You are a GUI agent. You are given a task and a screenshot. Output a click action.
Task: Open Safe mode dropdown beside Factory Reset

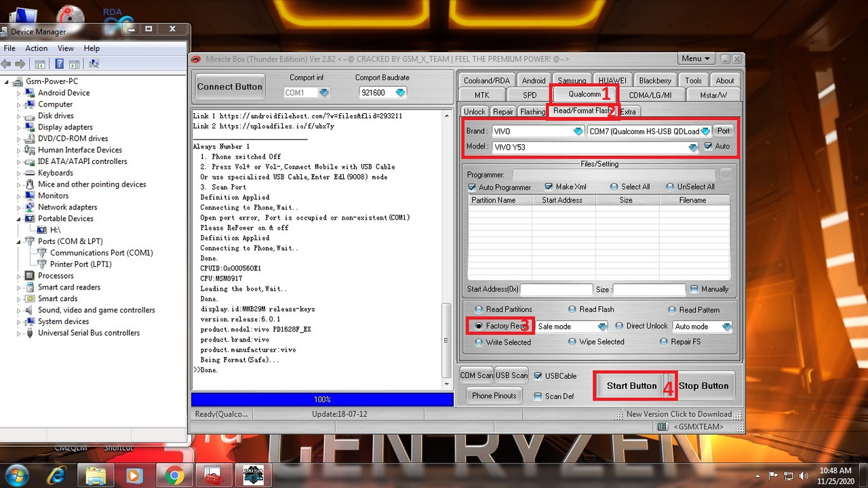[601, 327]
